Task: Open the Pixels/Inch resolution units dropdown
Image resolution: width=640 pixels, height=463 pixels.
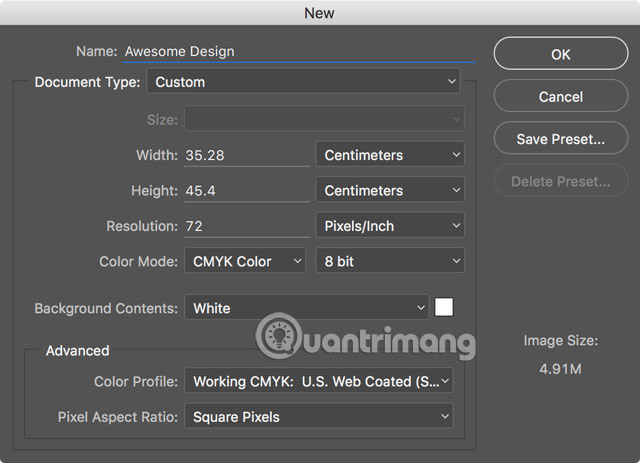Action: [x=390, y=226]
